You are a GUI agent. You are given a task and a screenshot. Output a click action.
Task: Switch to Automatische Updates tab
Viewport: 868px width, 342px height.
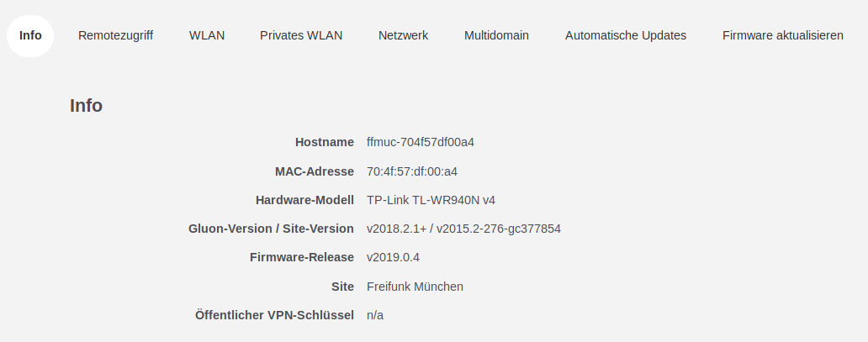click(x=626, y=35)
